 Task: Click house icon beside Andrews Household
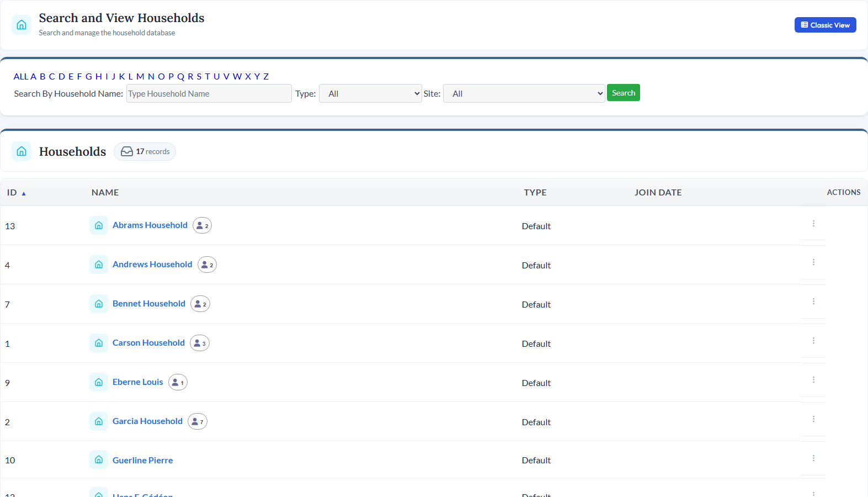pyautogui.click(x=99, y=265)
